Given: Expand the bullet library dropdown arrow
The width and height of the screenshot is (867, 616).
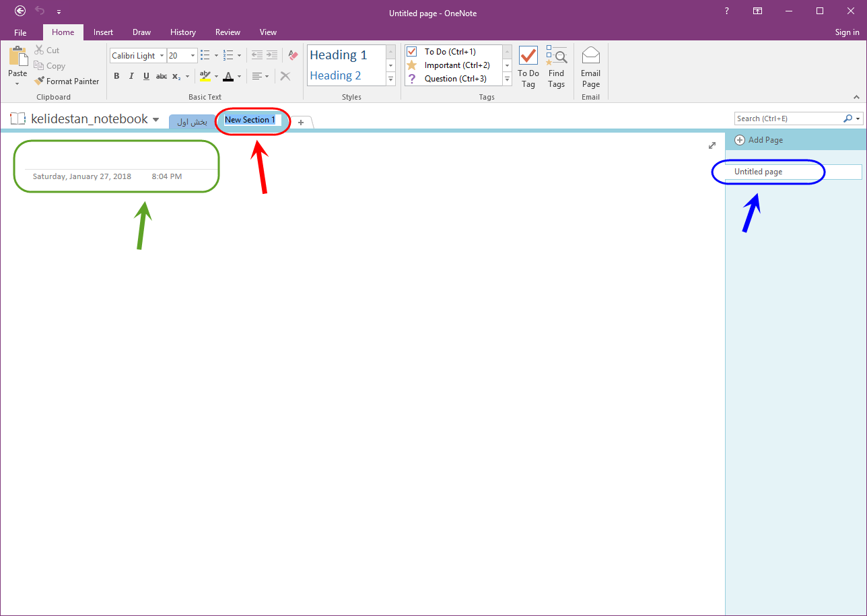Looking at the screenshot, I should pyautogui.click(x=216, y=56).
